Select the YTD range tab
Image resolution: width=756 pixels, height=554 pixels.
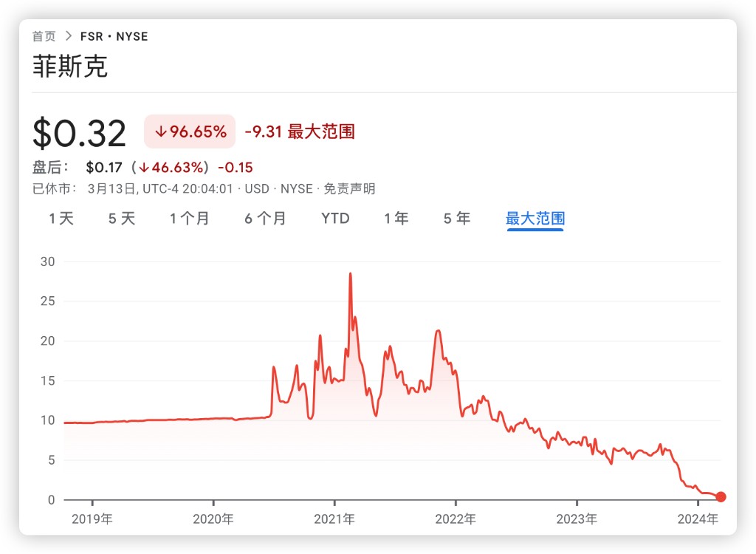click(x=335, y=219)
